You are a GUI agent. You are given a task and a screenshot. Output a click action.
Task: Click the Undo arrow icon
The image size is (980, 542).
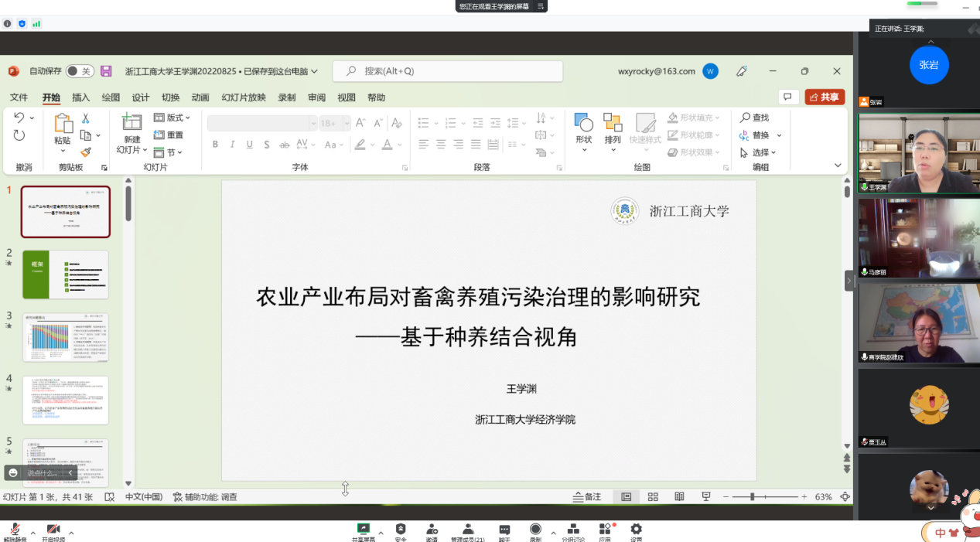coord(19,118)
